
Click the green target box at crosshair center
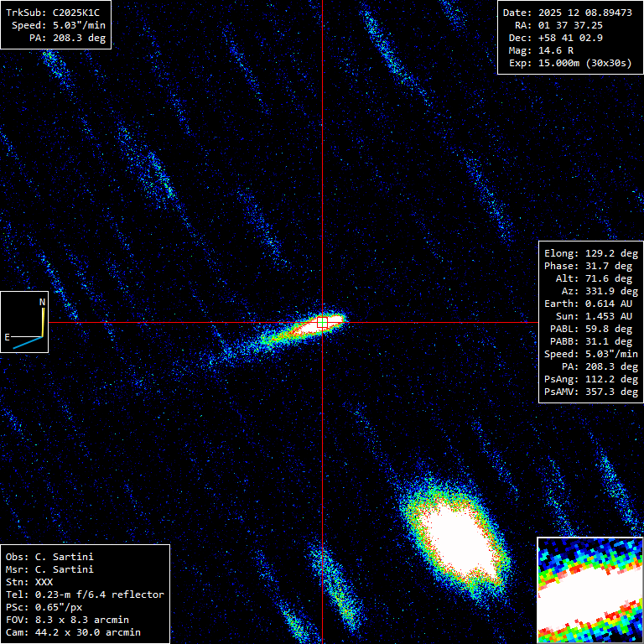(x=323, y=322)
